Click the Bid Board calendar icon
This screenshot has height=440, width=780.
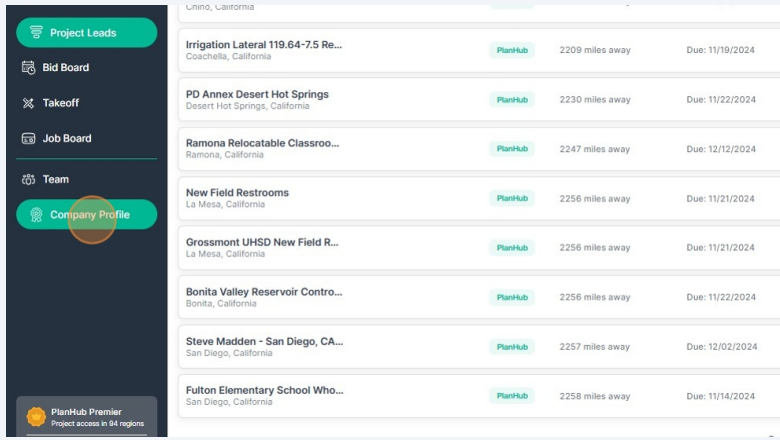tap(28, 68)
